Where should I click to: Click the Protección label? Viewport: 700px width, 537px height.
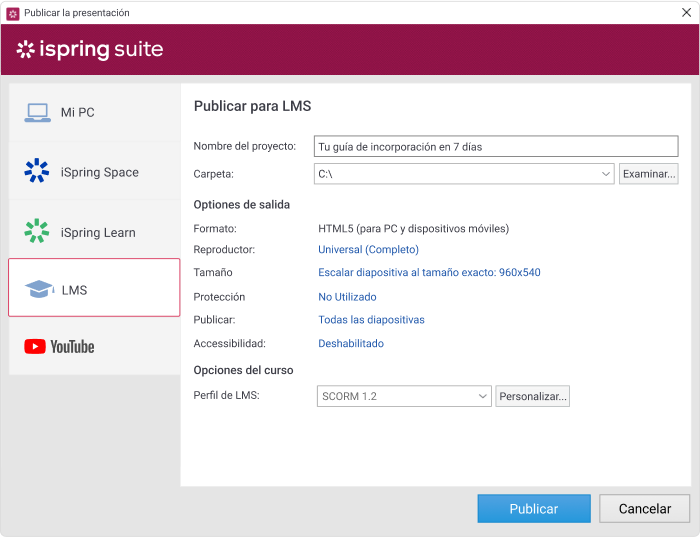point(219,297)
